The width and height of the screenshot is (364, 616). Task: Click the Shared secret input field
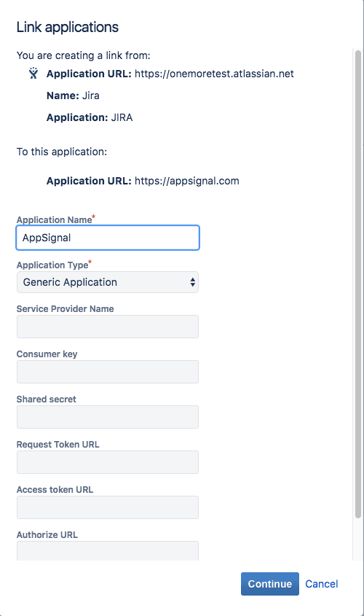108,417
